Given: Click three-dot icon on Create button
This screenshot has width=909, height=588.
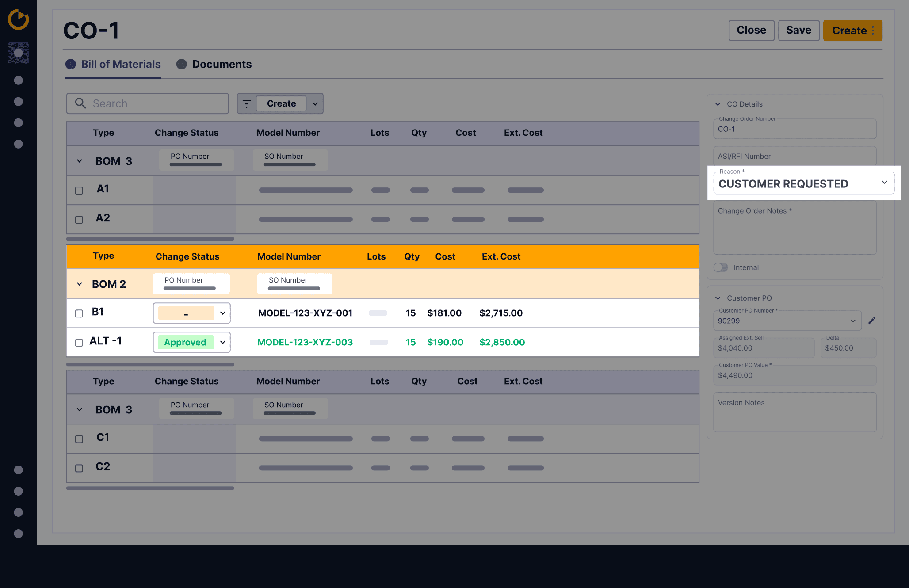Looking at the screenshot, I should click(873, 31).
